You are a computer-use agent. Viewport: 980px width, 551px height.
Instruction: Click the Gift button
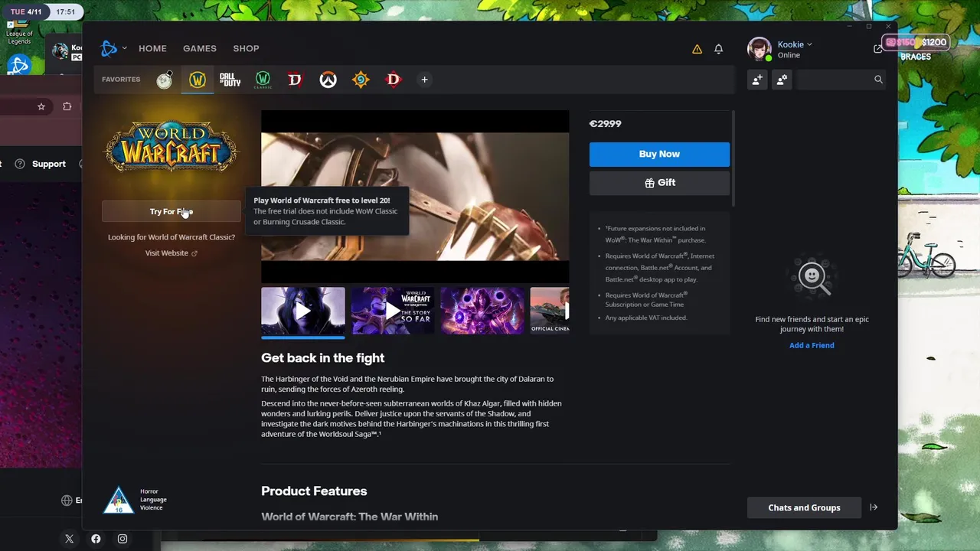click(659, 183)
